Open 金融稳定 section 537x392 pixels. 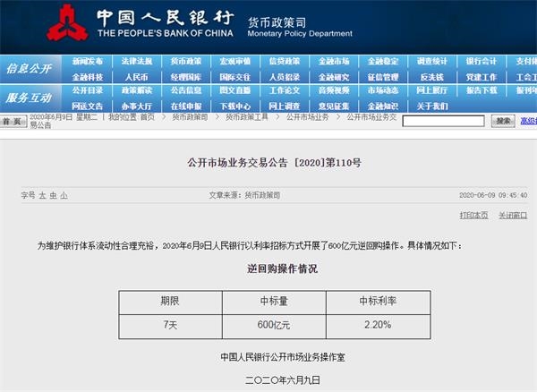[383, 61]
